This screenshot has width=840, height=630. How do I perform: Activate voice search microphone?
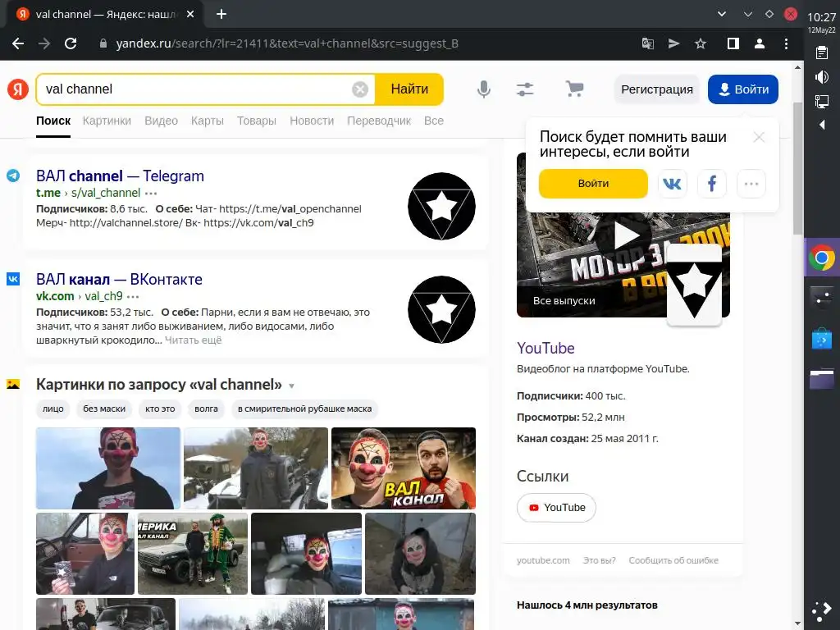pos(484,89)
